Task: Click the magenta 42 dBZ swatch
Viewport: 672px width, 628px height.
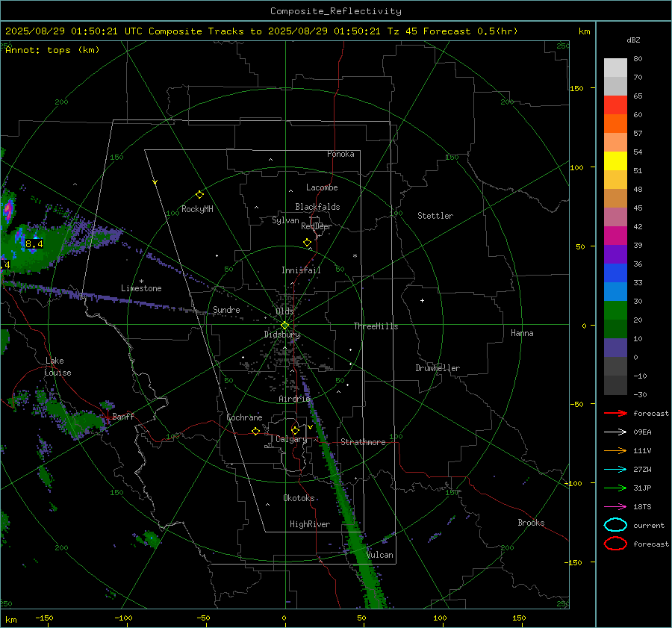Action: (615, 235)
